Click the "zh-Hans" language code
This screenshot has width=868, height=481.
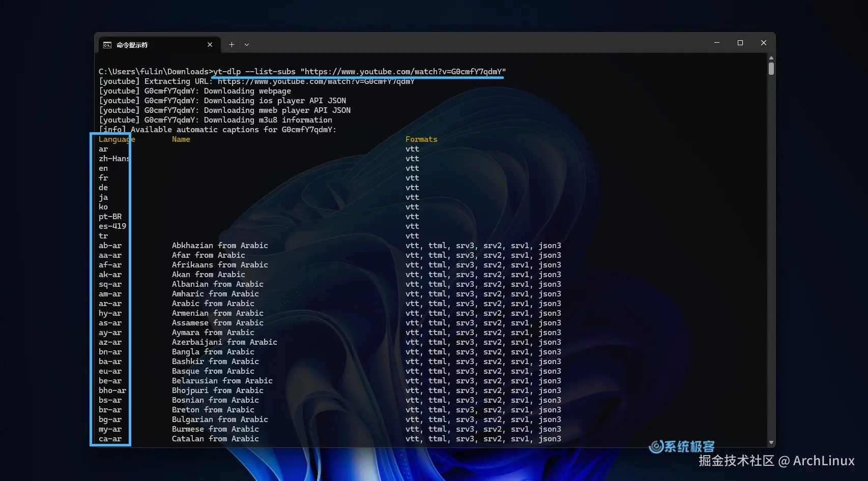[114, 159]
